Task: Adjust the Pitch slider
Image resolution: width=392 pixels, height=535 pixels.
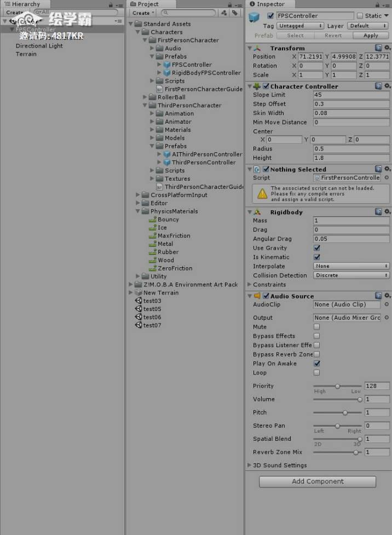Action: (337, 412)
